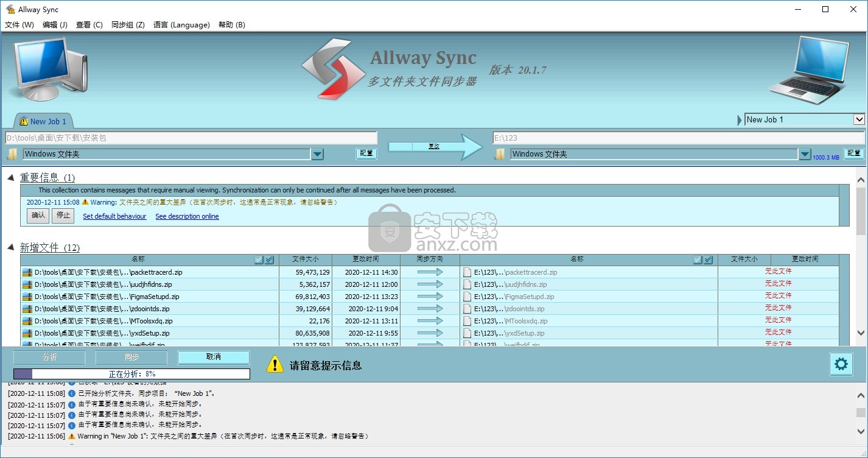
Task: Open the 语言 (Language) menu
Action: point(181,25)
